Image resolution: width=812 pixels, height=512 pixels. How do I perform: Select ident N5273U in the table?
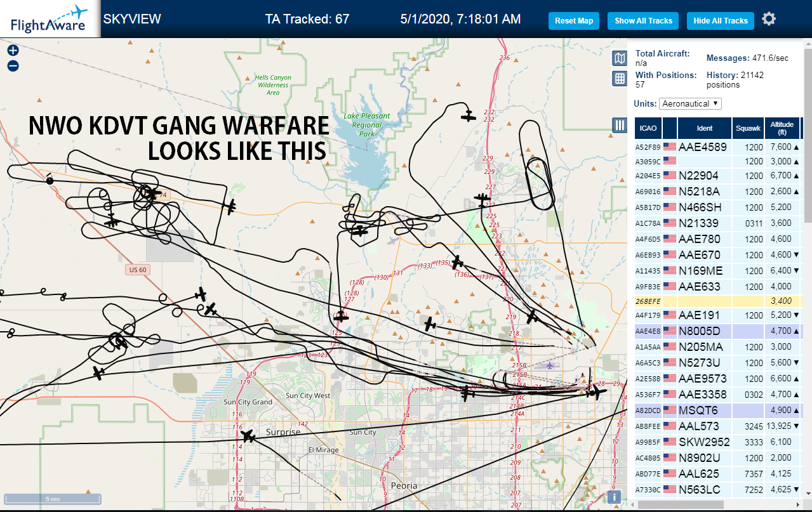pos(700,363)
